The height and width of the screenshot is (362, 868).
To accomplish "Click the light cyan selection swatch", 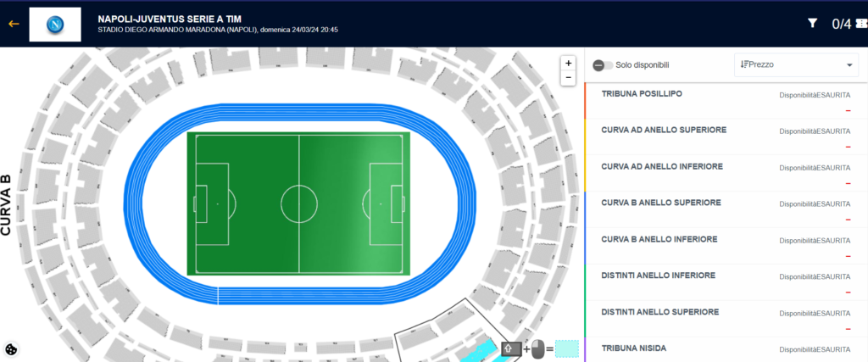I will [x=567, y=348].
